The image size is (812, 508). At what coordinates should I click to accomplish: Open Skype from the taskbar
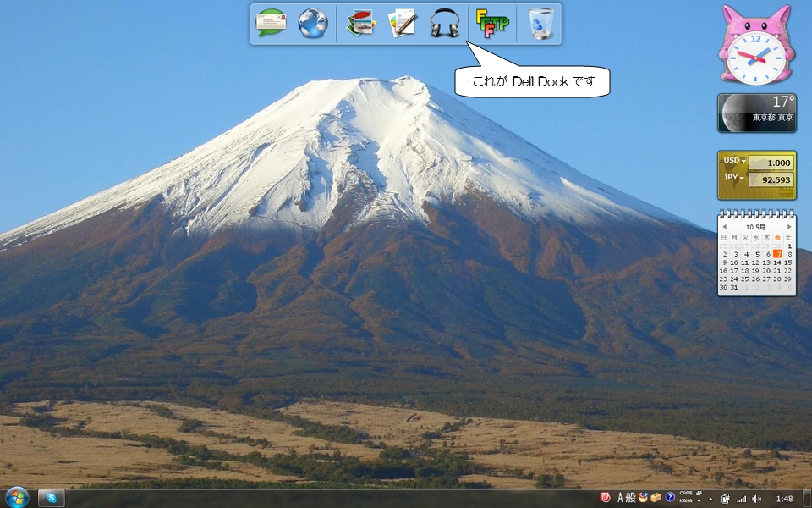pyautogui.click(x=52, y=498)
